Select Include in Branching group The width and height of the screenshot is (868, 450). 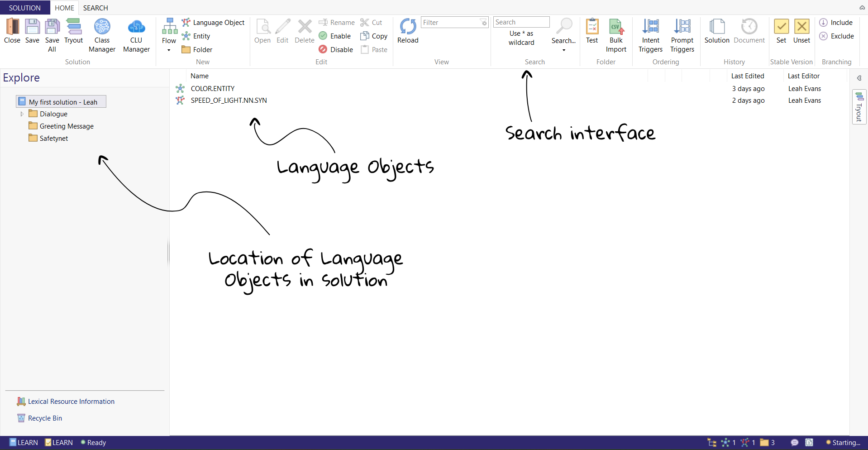(836, 23)
